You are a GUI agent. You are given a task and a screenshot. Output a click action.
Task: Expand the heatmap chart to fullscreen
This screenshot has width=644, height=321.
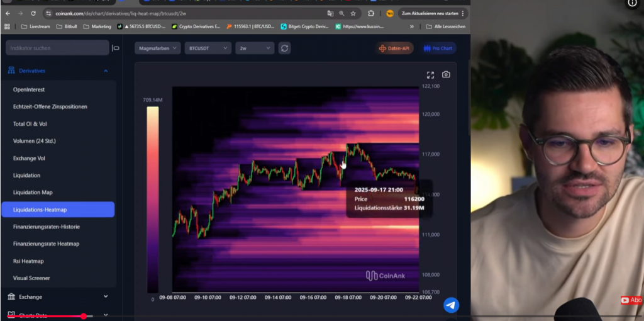[x=430, y=74]
